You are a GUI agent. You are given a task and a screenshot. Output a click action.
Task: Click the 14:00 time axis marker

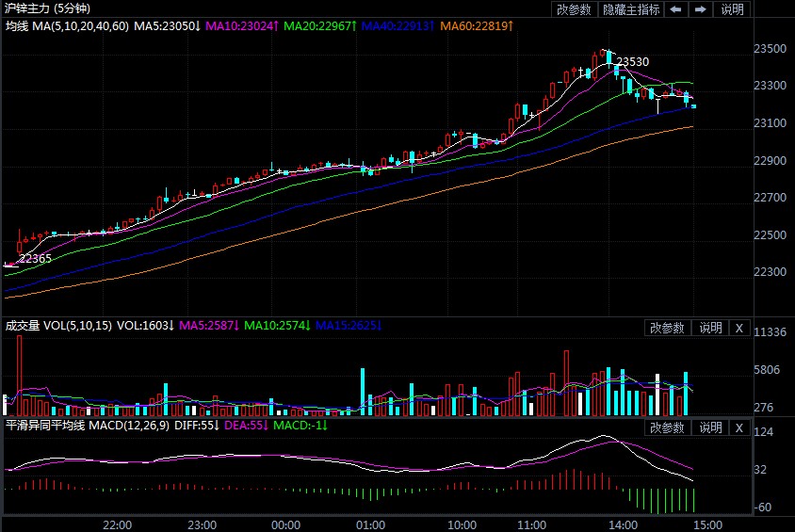(x=624, y=524)
